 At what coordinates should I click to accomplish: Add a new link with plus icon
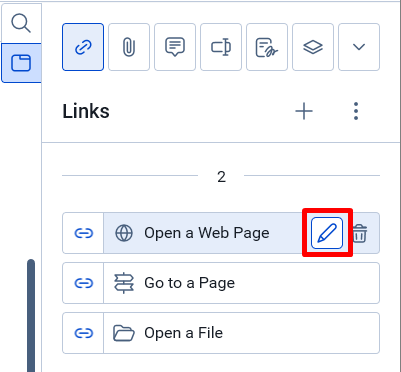click(304, 111)
